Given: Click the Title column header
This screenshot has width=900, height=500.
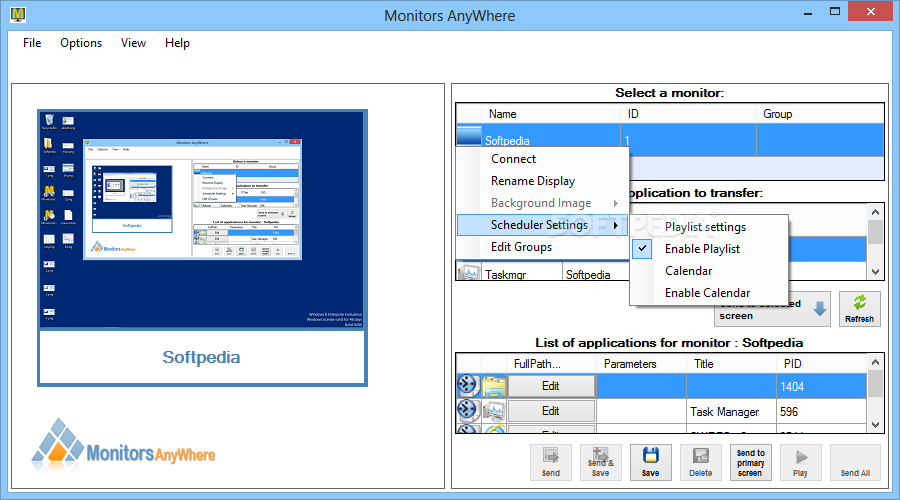Looking at the screenshot, I should point(731,364).
